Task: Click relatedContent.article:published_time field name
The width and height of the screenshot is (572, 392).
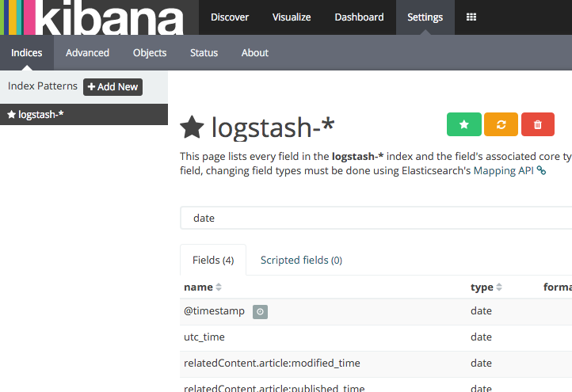Action: pyautogui.click(x=274, y=388)
